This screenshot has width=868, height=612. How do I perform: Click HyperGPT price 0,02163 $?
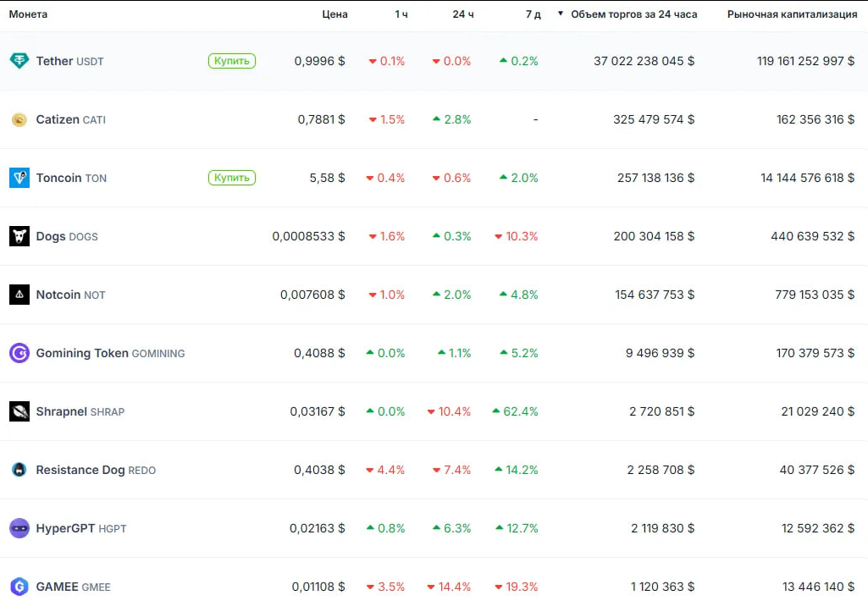(x=318, y=528)
